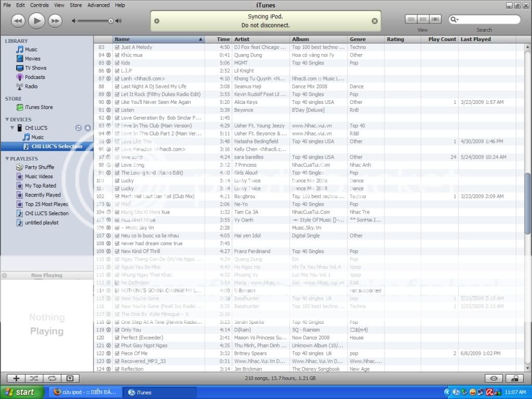
Task: Uncheck the song Just A Melody
Action: click(117, 47)
